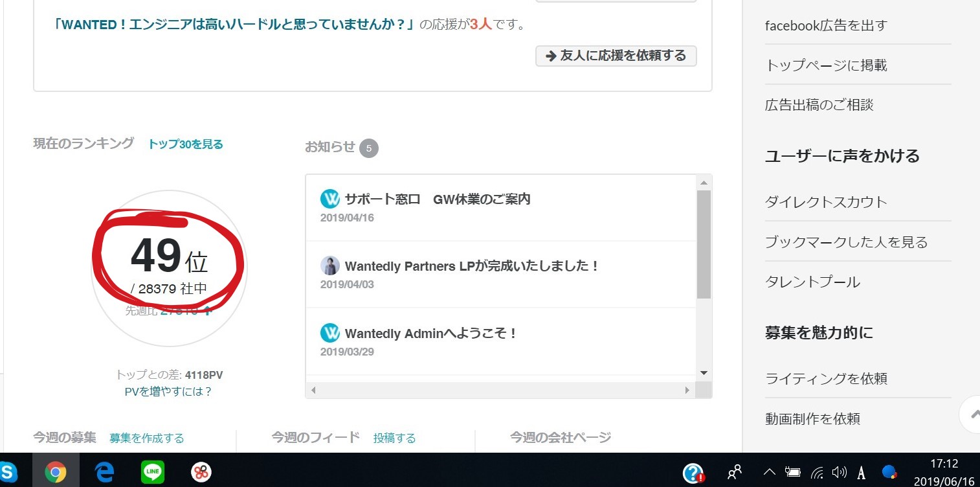
Task: Click the お知らせ count badge 5
Action: pos(369,148)
